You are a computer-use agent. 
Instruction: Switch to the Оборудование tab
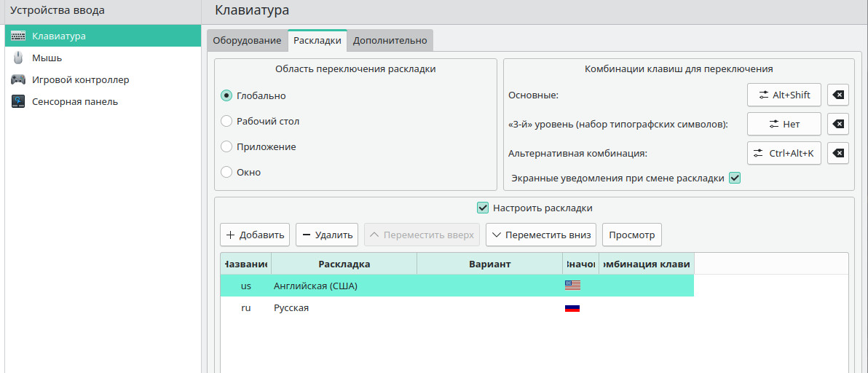(x=247, y=41)
